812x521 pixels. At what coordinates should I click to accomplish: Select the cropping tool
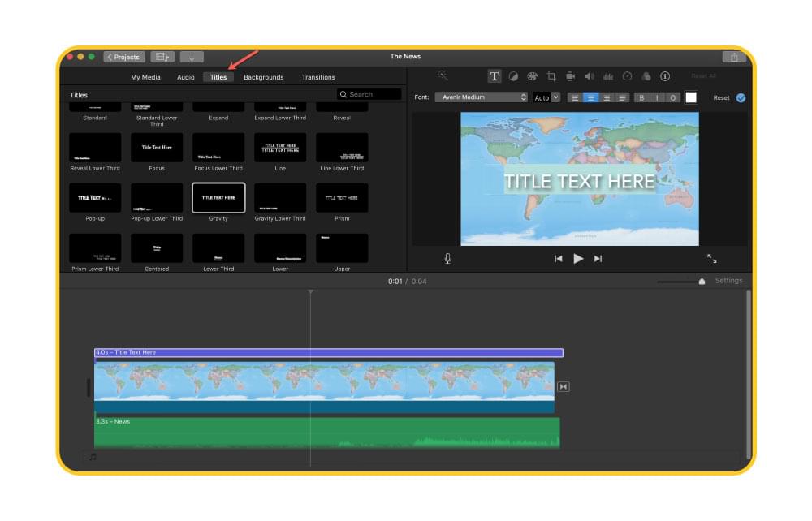(x=551, y=76)
